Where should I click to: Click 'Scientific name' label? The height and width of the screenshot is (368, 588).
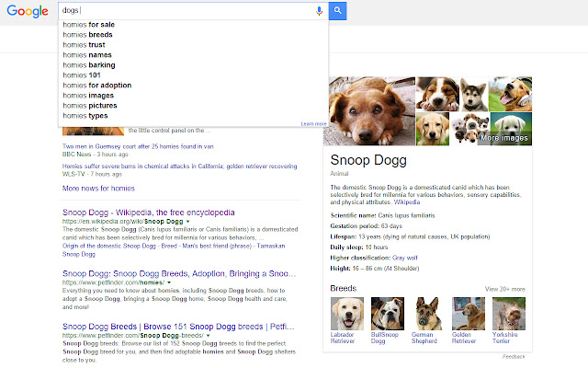tap(353, 215)
